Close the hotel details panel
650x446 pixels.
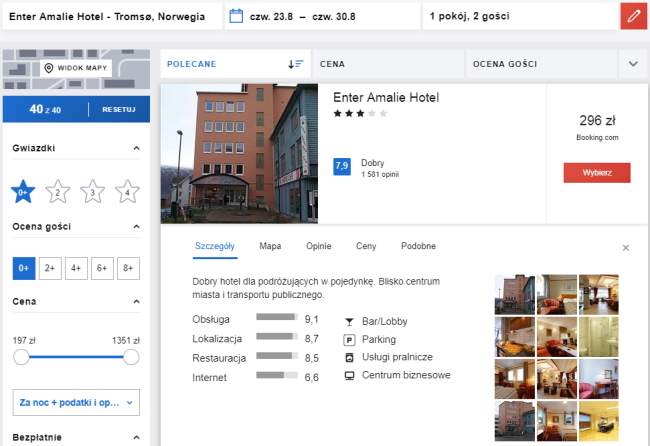coord(626,247)
